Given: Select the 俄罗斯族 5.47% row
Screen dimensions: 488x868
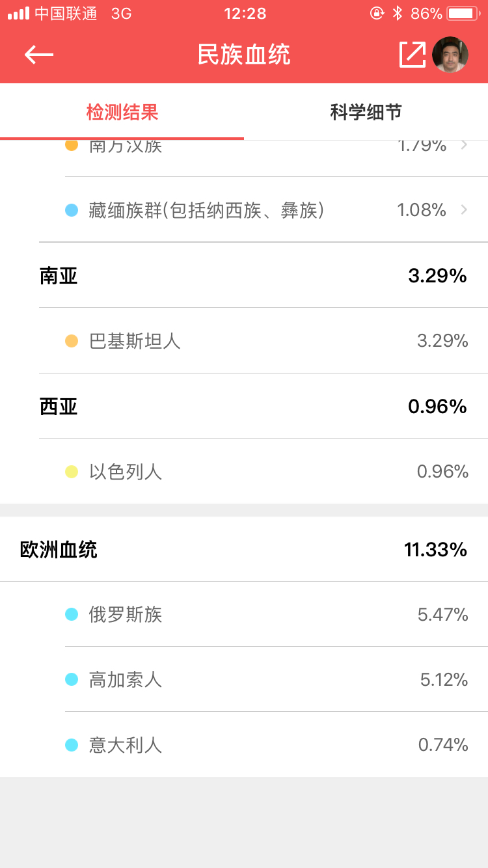Looking at the screenshot, I should pos(273,614).
